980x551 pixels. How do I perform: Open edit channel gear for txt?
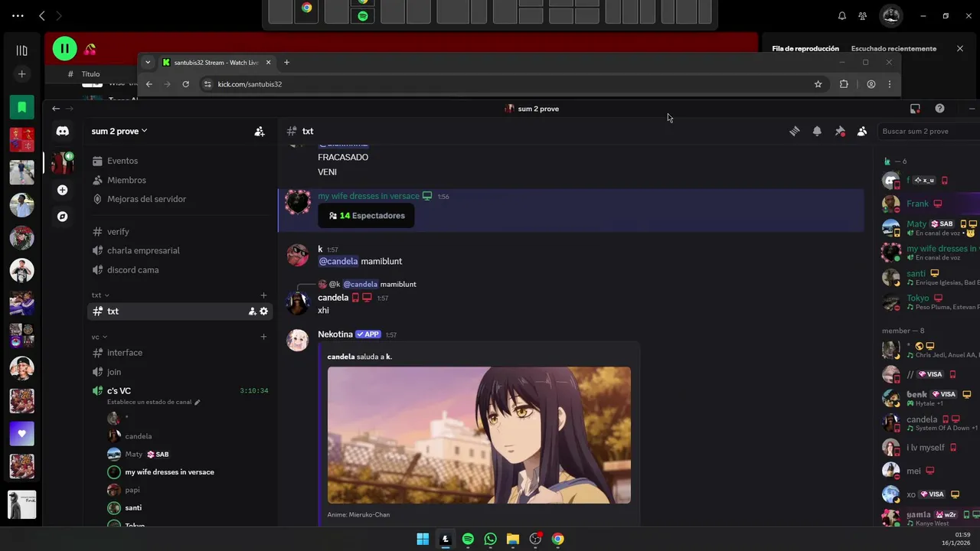click(264, 311)
